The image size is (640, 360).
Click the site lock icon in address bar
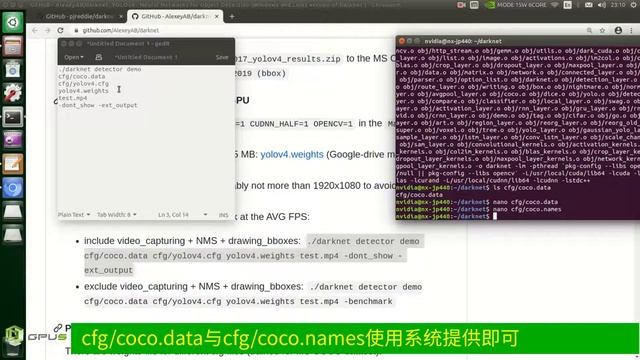pos(76,30)
